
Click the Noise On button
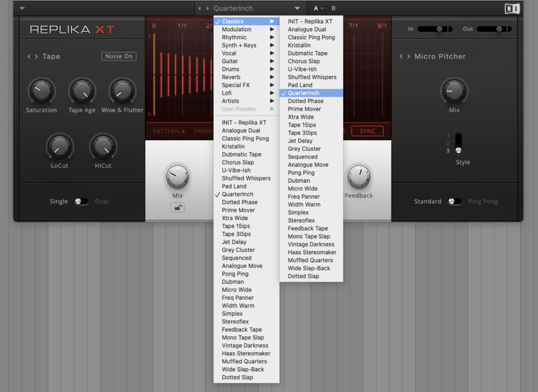point(119,56)
